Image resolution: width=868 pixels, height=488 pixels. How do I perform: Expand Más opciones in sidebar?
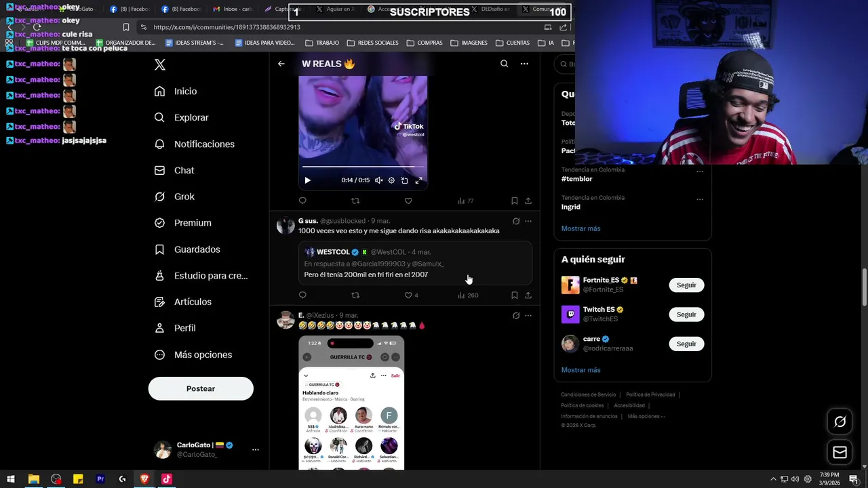pos(193,354)
